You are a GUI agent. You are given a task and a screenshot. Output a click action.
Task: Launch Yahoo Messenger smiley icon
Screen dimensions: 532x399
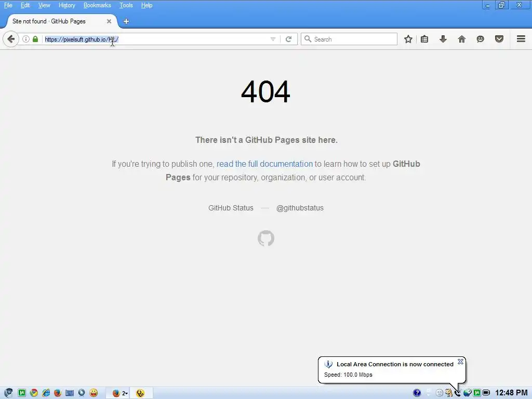point(94,393)
